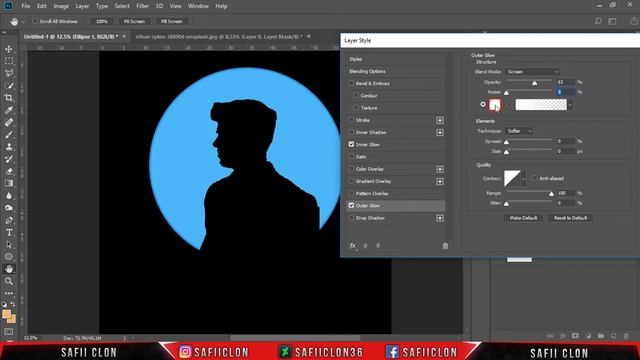Screen dimensions: 640x360
Task: Open the Filter menu
Action: click(x=142, y=6)
